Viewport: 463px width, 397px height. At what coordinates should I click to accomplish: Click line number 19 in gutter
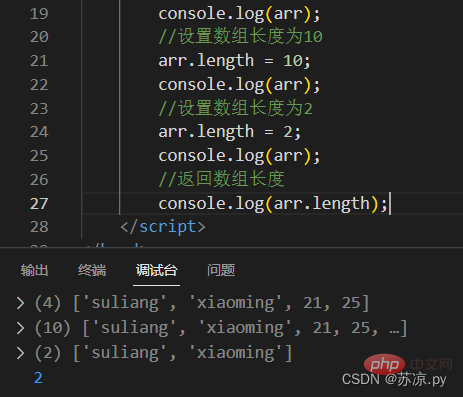point(39,14)
